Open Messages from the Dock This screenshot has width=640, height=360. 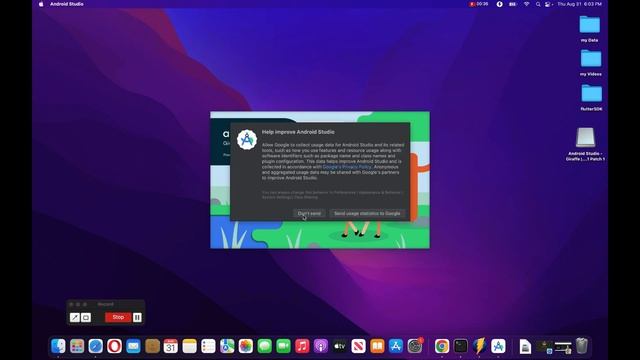[x=264, y=346]
